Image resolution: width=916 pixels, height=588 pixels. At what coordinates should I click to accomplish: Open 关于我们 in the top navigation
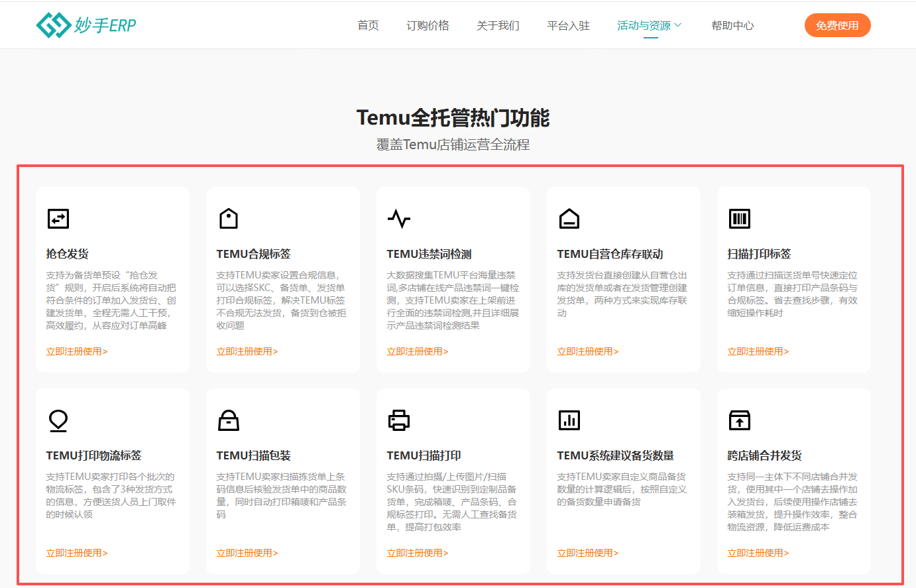498,25
